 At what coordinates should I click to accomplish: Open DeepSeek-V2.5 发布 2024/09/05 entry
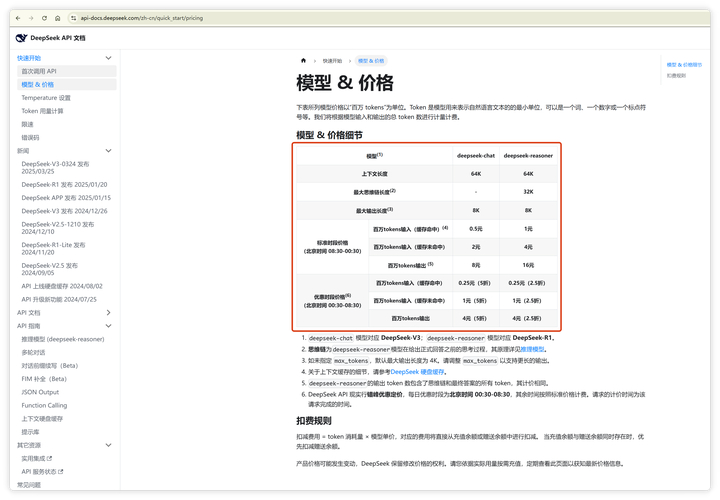[50, 269]
